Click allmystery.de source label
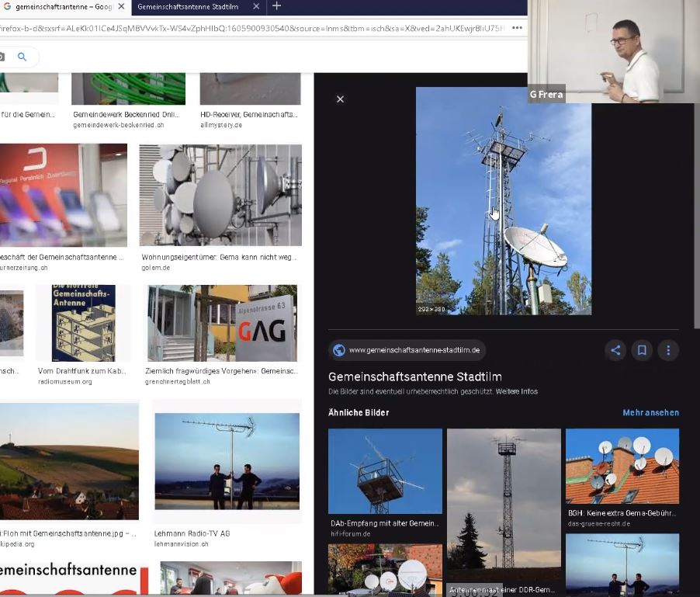 221,125
